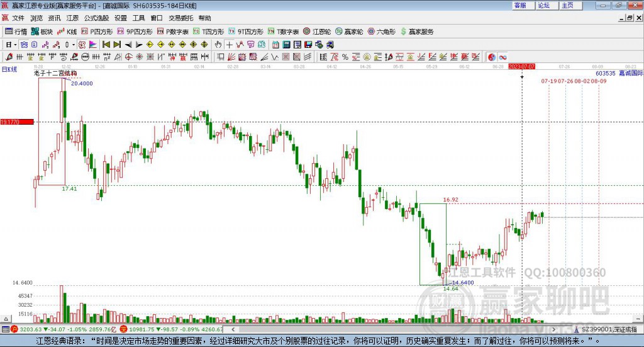
Task: Click the blue infinity symbol icon
Action: (x=502, y=57)
